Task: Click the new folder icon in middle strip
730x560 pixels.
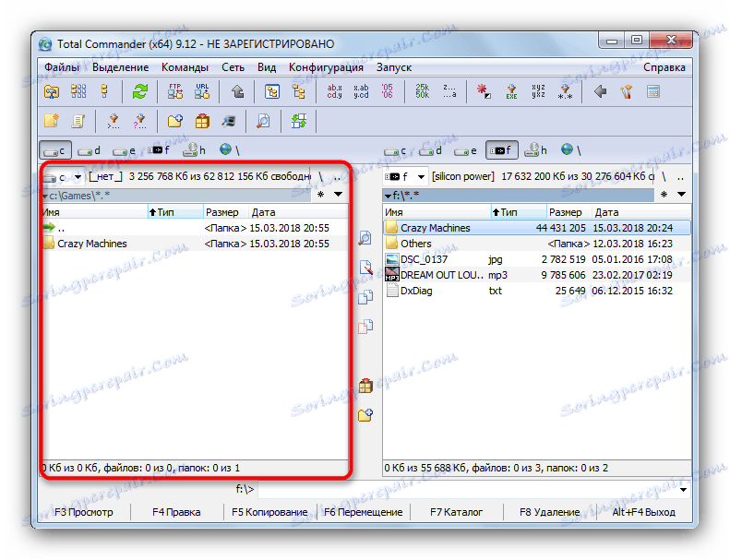Action: [x=365, y=415]
